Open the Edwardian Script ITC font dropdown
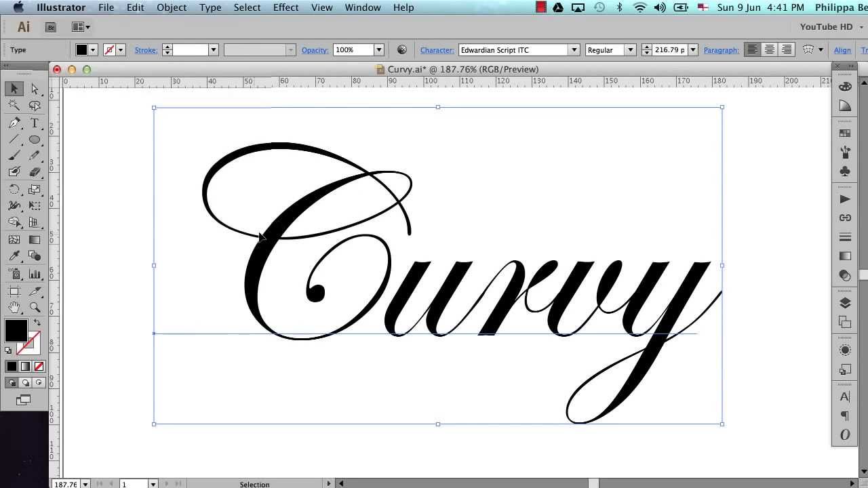This screenshot has height=488, width=868. click(x=574, y=49)
